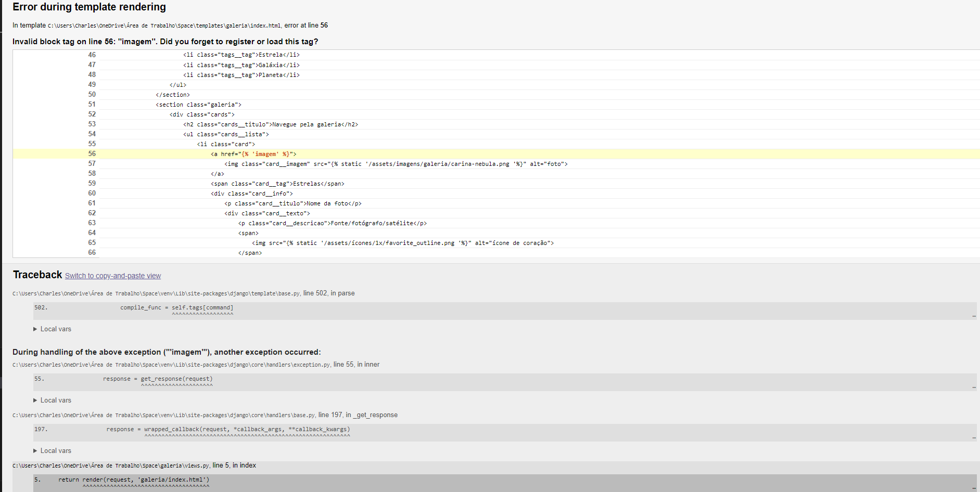Click template line 48 'Planeta' list item
Viewport: 980px width, 492px height.
tap(241, 75)
